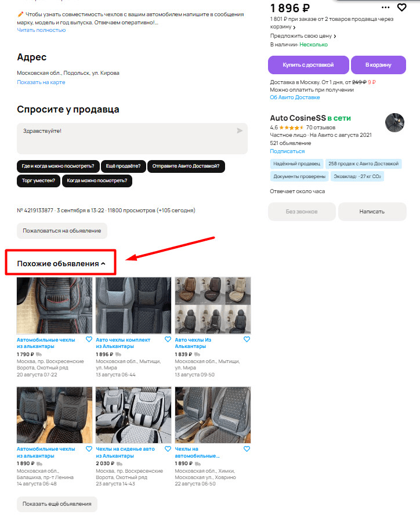Click the В корзину button

click(378, 64)
